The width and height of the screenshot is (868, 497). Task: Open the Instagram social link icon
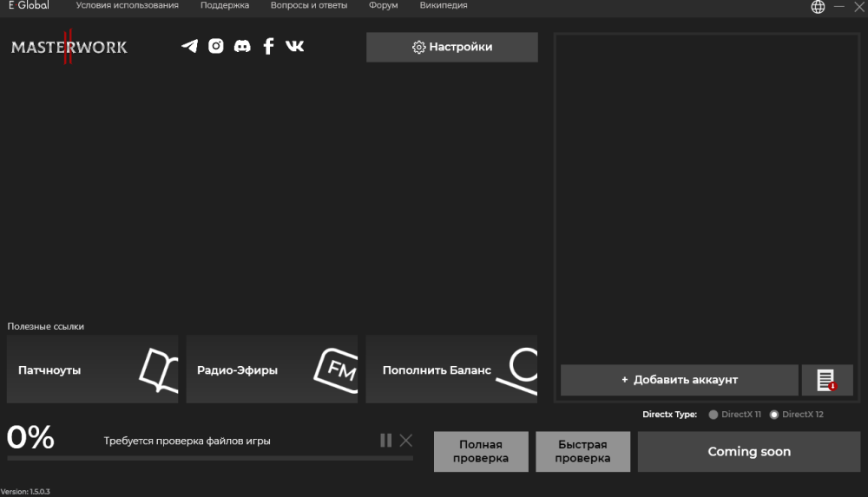216,46
